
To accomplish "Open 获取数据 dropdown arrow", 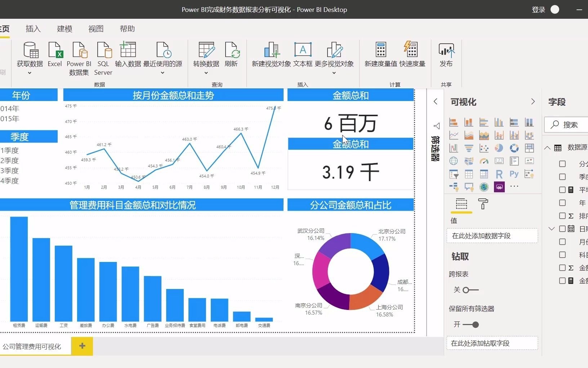I will pyautogui.click(x=30, y=73).
